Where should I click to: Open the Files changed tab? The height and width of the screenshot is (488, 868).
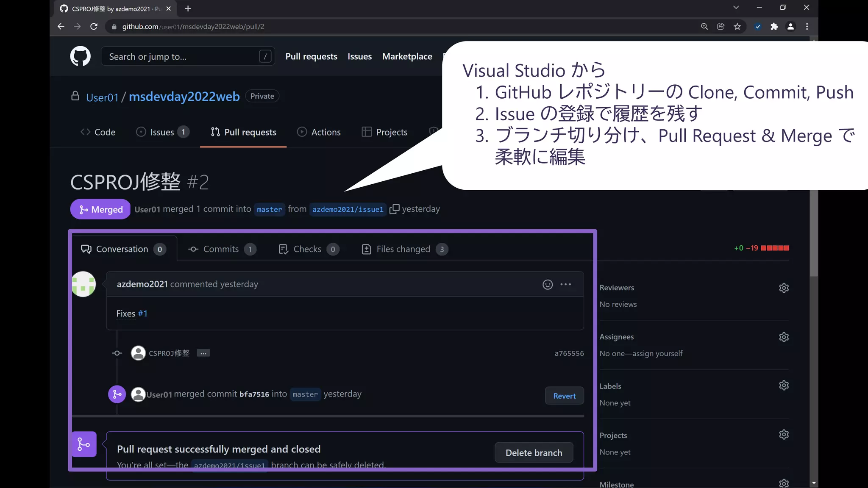pos(403,249)
